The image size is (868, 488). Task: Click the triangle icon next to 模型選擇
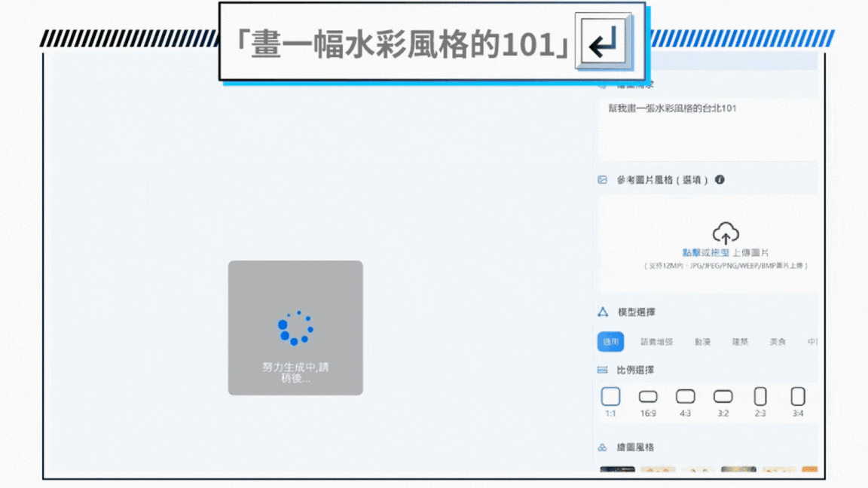[x=603, y=312]
